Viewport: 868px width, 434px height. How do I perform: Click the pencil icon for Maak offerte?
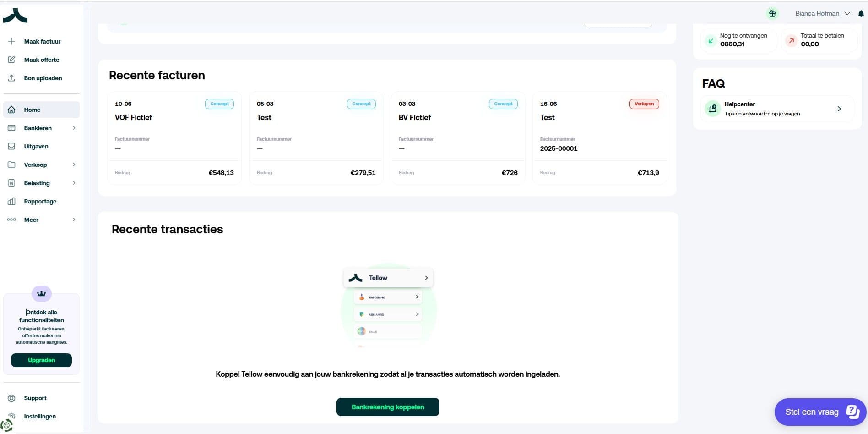[11, 60]
